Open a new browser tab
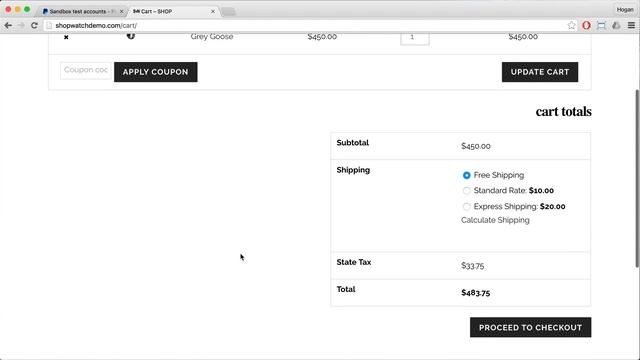The width and height of the screenshot is (640, 360). tap(229, 12)
